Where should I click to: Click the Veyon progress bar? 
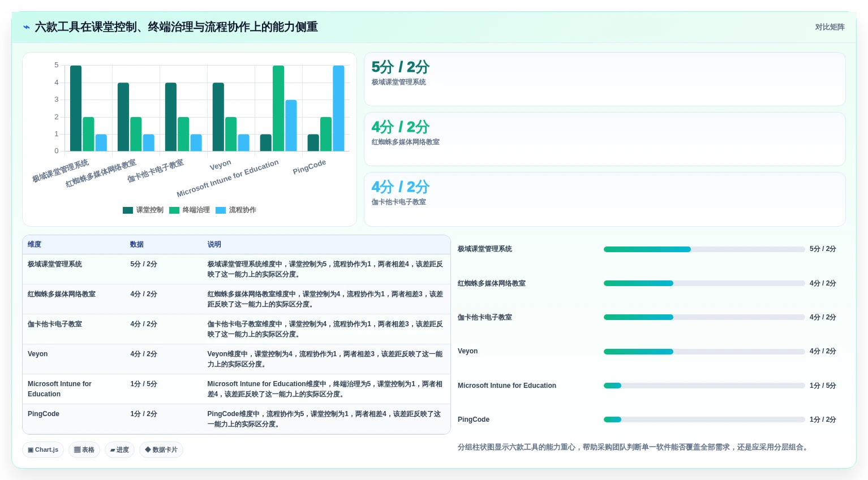click(704, 352)
